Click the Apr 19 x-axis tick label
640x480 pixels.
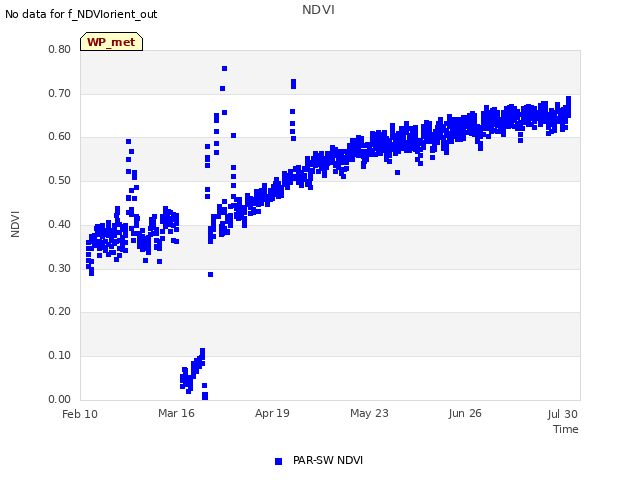[272, 413]
